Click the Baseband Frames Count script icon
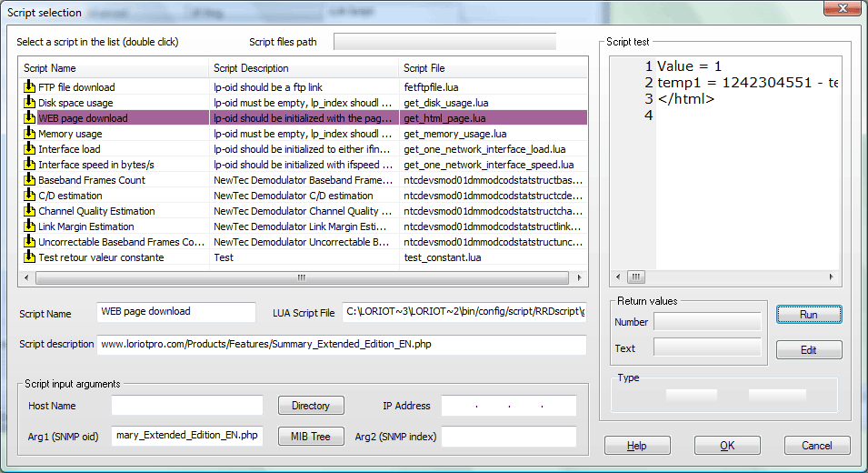This screenshot has height=473, width=868. [x=29, y=179]
